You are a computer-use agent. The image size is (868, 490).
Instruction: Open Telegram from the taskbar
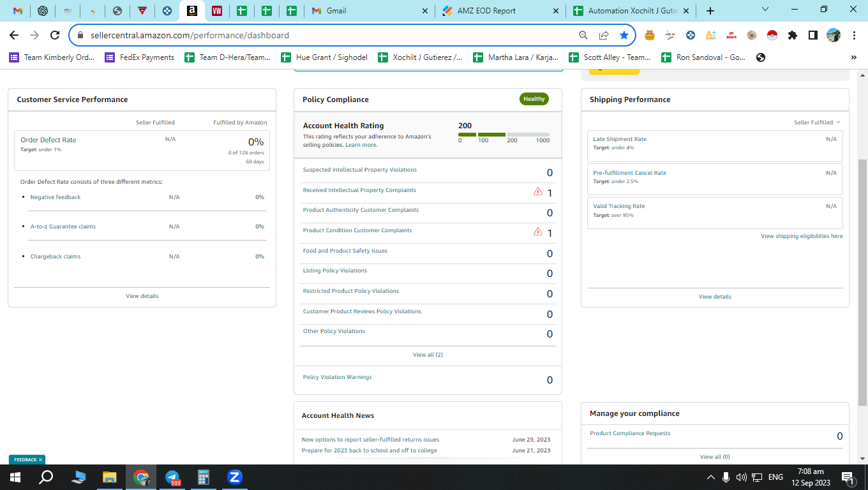pyautogui.click(x=172, y=477)
